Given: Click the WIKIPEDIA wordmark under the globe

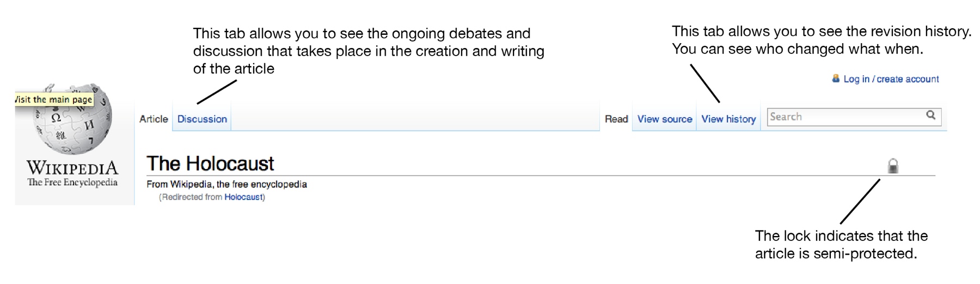Looking at the screenshot, I should point(72,167).
